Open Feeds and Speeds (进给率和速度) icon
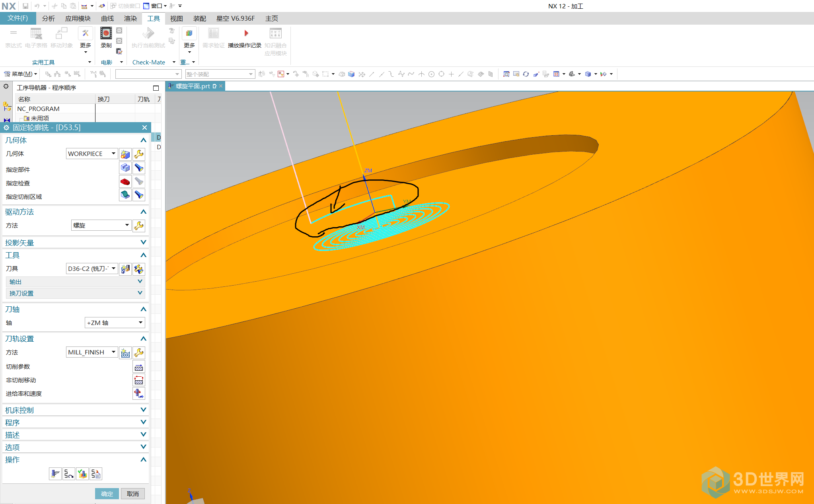Image resolution: width=814 pixels, height=504 pixels. pos(139,394)
